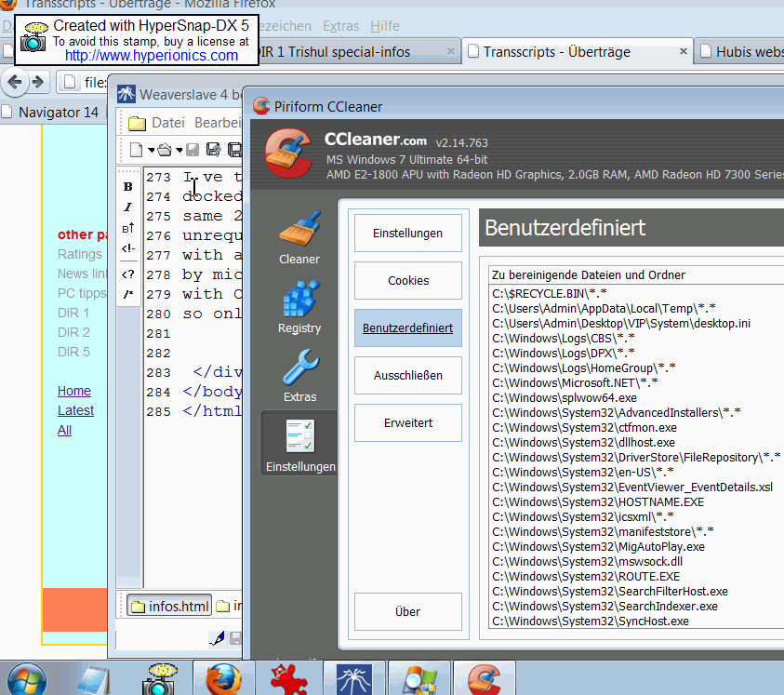Follow the All link on the web page
Screen dimensions: 784x695
click(64, 430)
